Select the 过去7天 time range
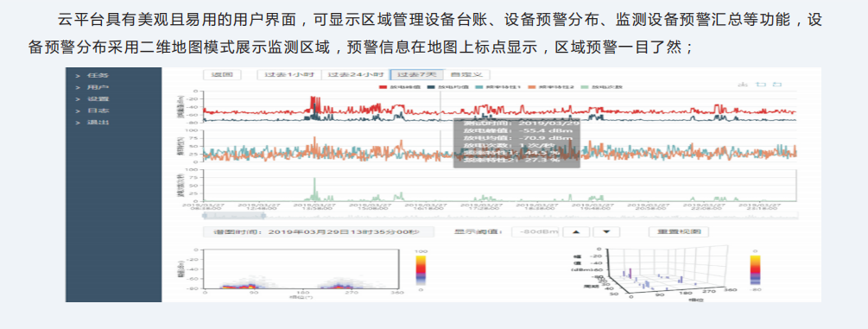 (x=416, y=75)
